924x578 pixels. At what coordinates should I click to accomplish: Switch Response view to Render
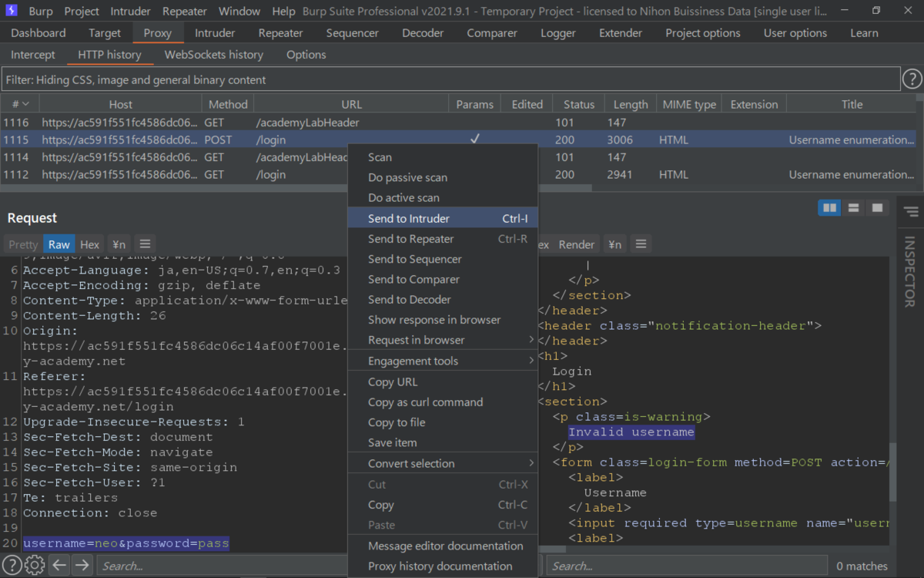tap(577, 244)
